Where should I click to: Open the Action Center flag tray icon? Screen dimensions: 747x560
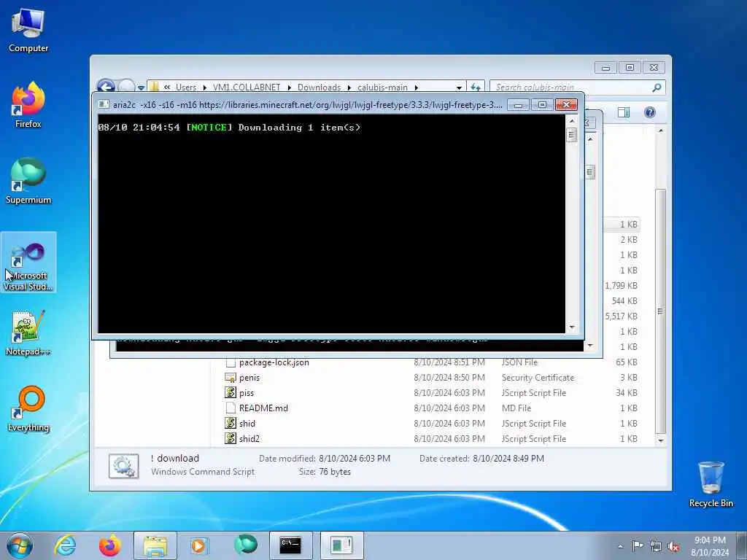tap(638, 545)
